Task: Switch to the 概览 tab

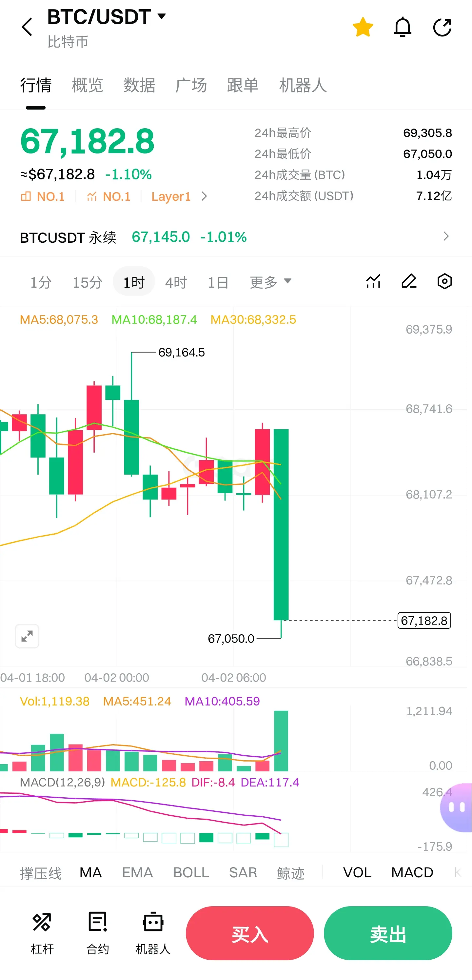Action: [88, 85]
